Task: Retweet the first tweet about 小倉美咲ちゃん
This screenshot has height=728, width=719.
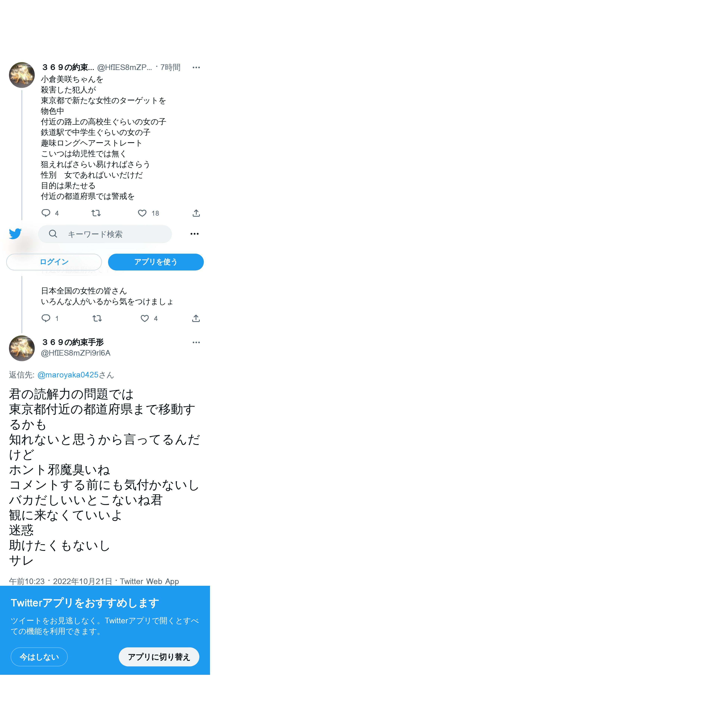Action: click(96, 213)
